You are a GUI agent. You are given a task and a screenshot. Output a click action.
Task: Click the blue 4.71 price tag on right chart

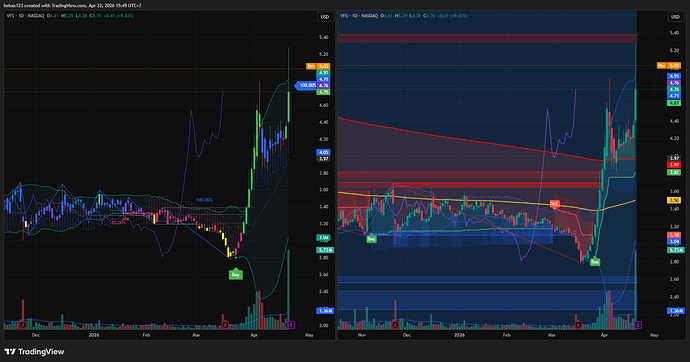click(674, 96)
